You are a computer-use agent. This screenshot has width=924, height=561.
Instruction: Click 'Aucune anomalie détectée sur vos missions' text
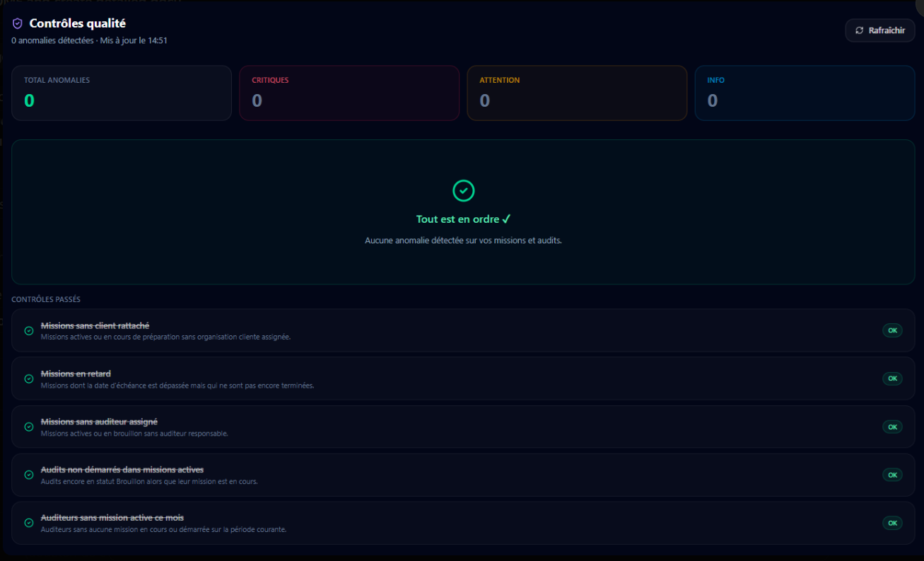pos(463,241)
